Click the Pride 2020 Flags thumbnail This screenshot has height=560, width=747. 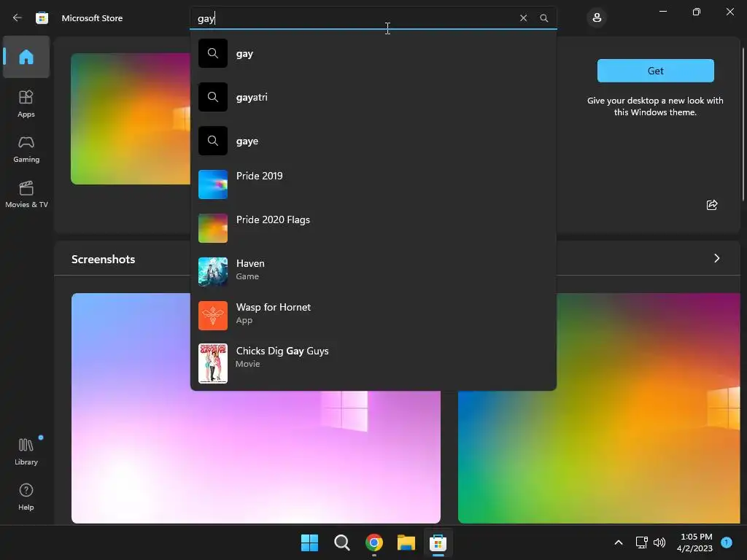point(213,228)
